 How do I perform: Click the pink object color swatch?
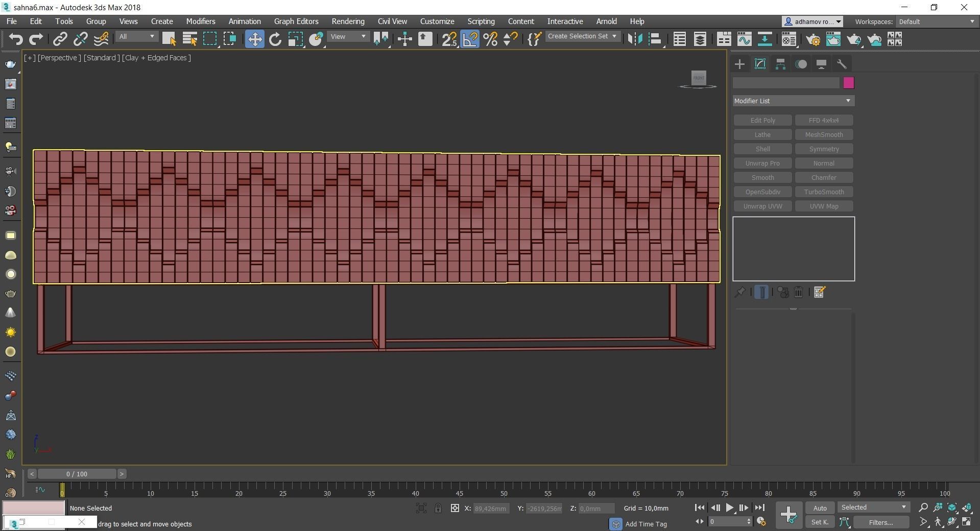848,83
